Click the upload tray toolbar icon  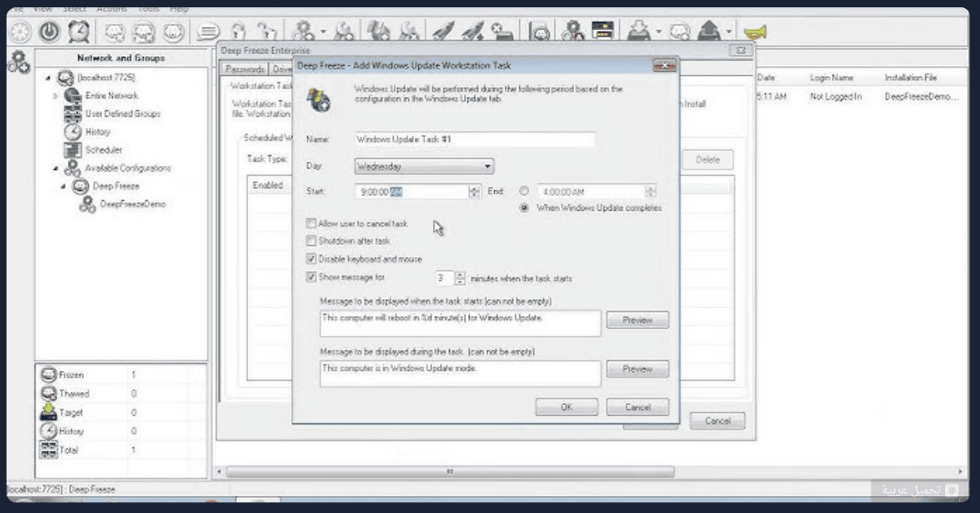[708, 32]
